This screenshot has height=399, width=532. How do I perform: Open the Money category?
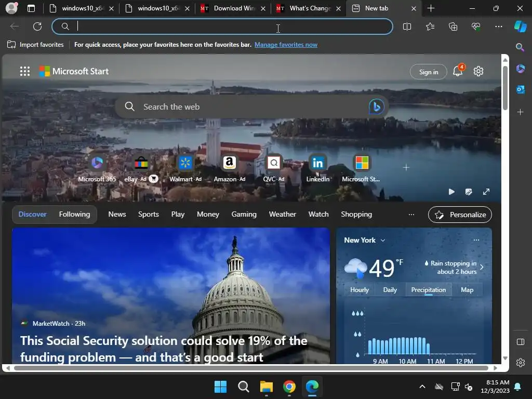click(208, 214)
